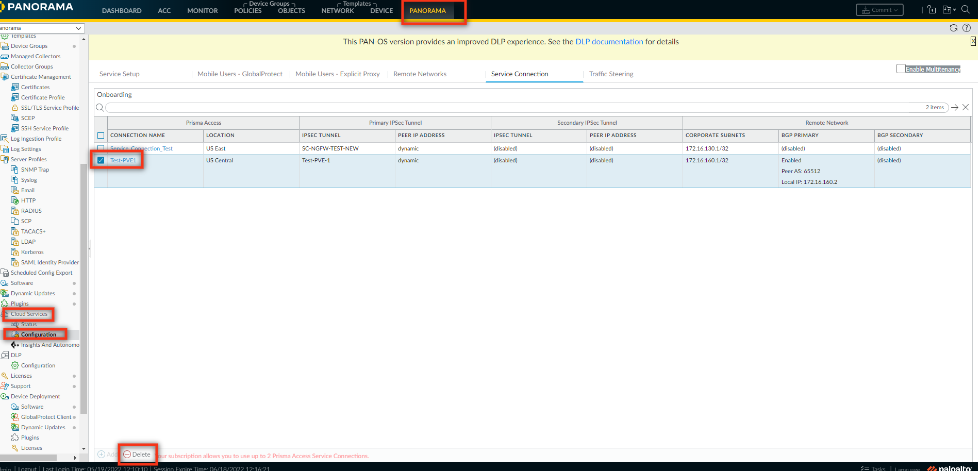Image resolution: width=980 pixels, height=471 pixels.
Task: Switch to Remote Networks tab
Action: 420,74
